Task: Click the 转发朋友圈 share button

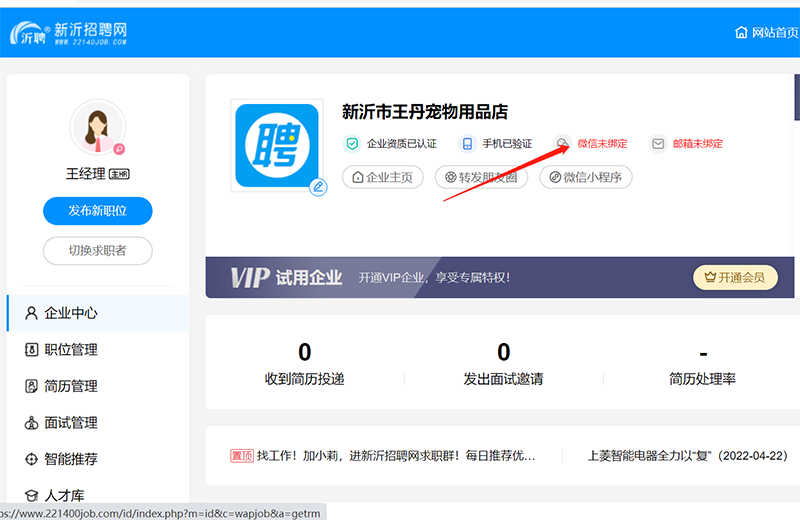Action: [x=481, y=177]
